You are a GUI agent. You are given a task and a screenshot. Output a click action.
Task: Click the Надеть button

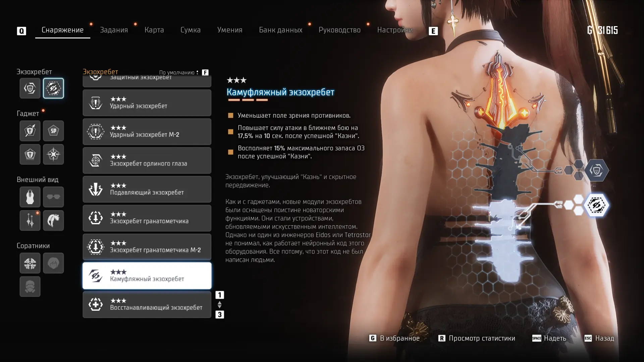pos(549,338)
